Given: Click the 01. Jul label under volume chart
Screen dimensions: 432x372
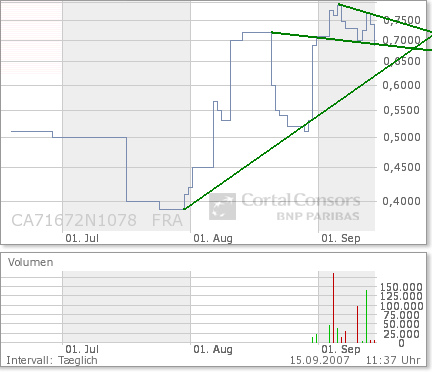Looking at the screenshot, I should pyautogui.click(x=82, y=349).
